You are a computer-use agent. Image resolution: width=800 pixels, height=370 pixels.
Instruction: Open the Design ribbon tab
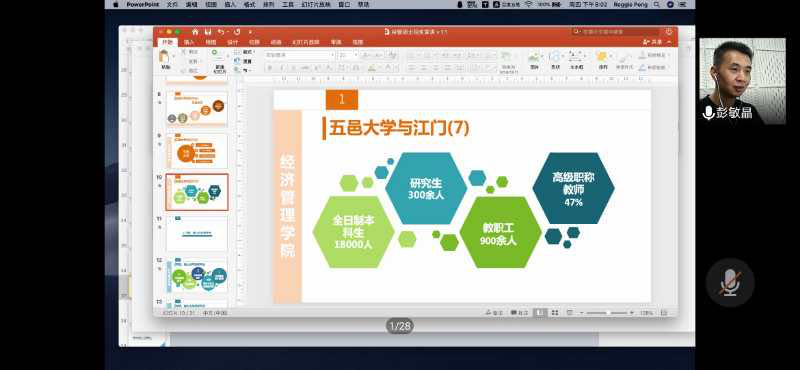[x=233, y=42]
